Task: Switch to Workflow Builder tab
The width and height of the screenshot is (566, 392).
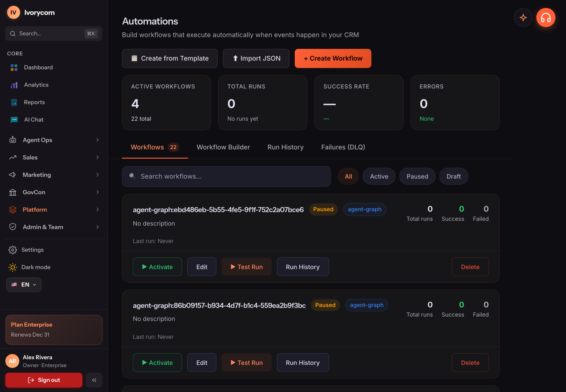Action: click(223, 147)
